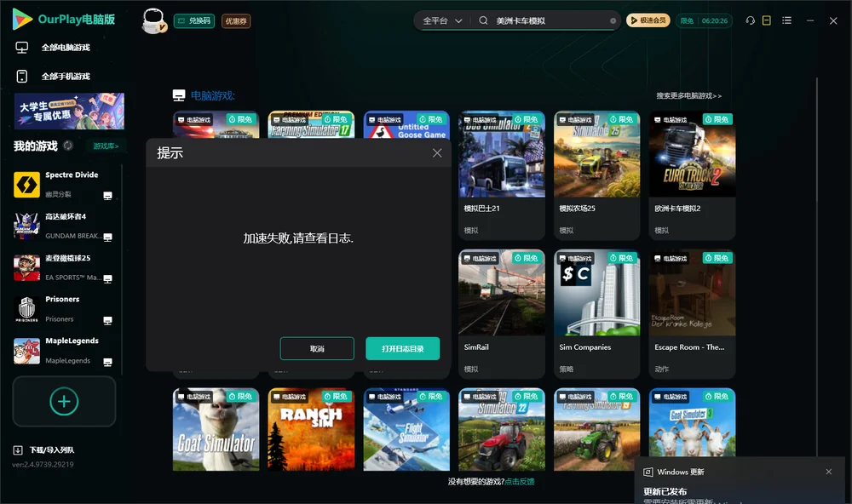Image resolution: width=852 pixels, height=504 pixels.
Task: Open 搜索更多电脑游戏>> link
Action: pyautogui.click(x=689, y=95)
